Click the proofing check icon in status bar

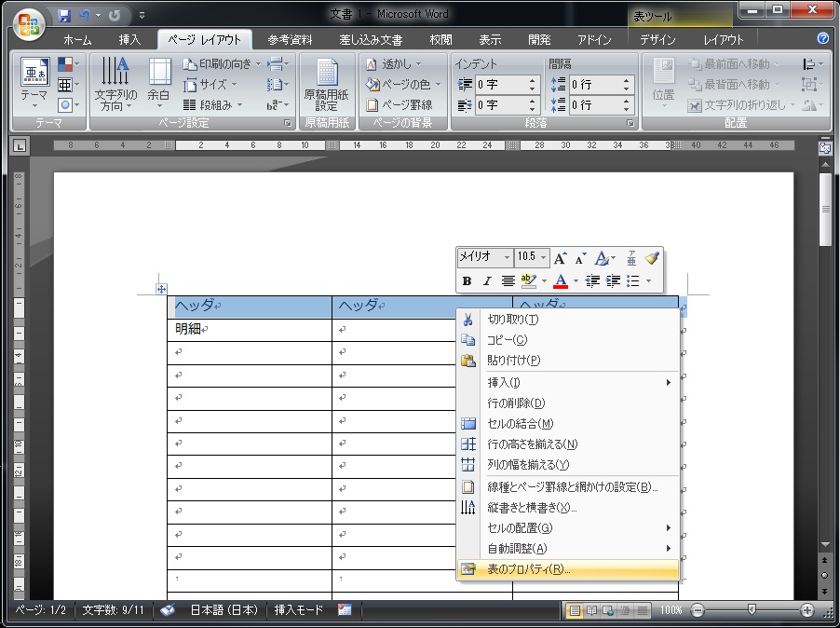point(168,610)
